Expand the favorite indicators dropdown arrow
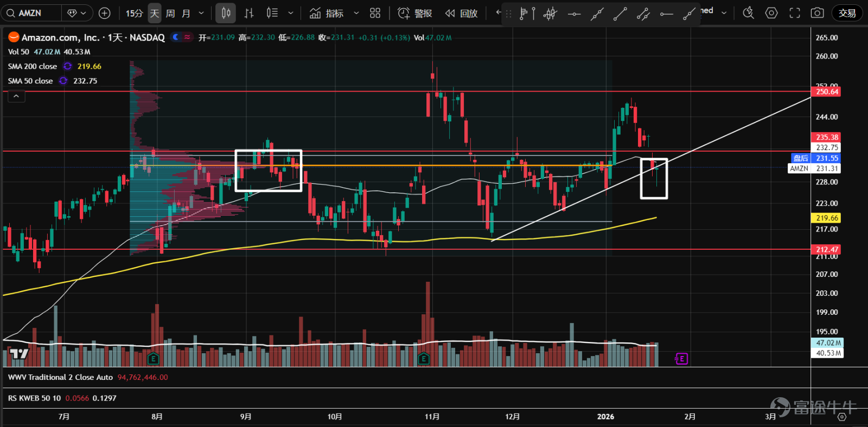The image size is (868, 427). point(356,13)
